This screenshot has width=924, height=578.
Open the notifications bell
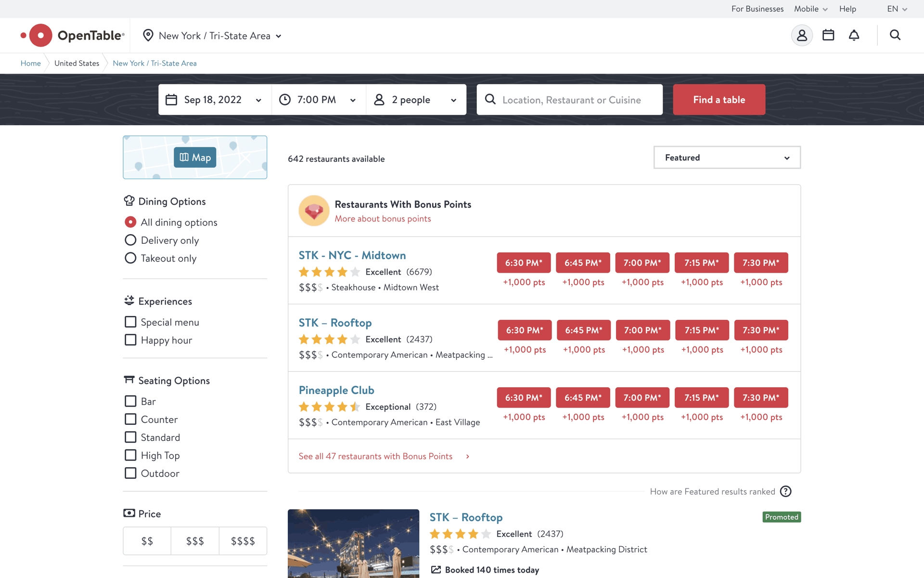pos(854,35)
